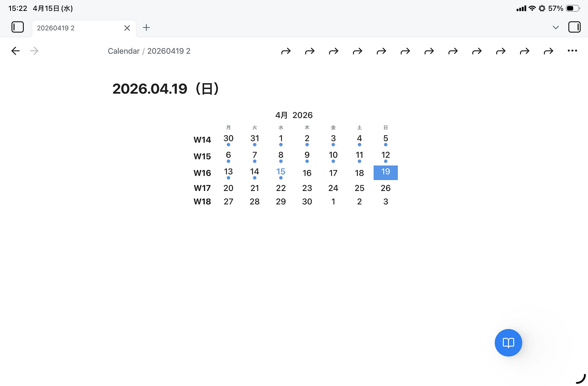
Task: Select day 21 in the calendar
Action: pyautogui.click(x=254, y=188)
